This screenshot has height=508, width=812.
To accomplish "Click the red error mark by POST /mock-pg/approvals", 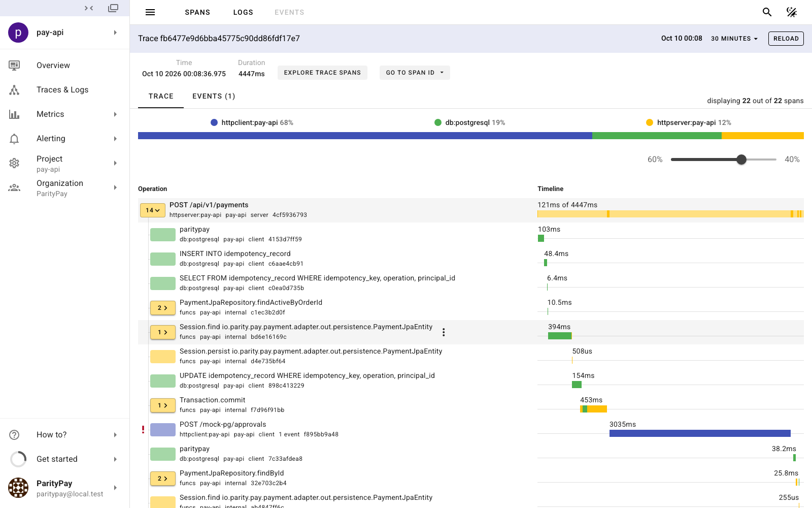I will coord(143,430).
